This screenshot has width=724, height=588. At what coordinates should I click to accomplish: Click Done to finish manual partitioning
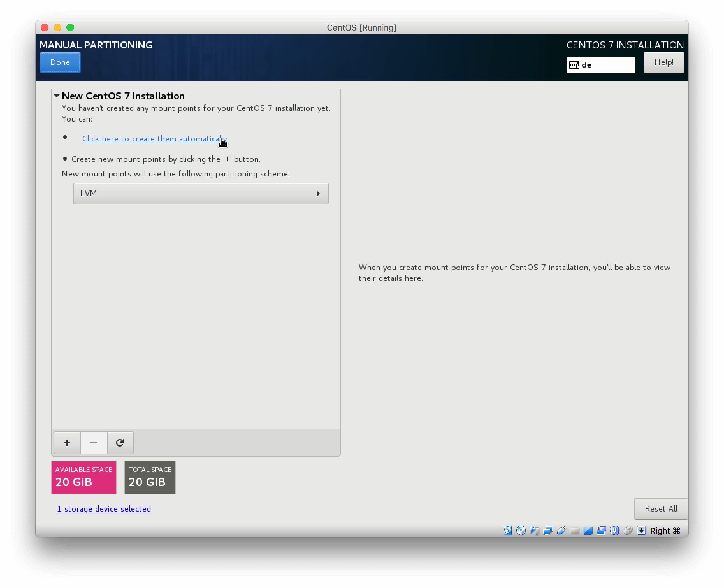(x=60, y=62)
